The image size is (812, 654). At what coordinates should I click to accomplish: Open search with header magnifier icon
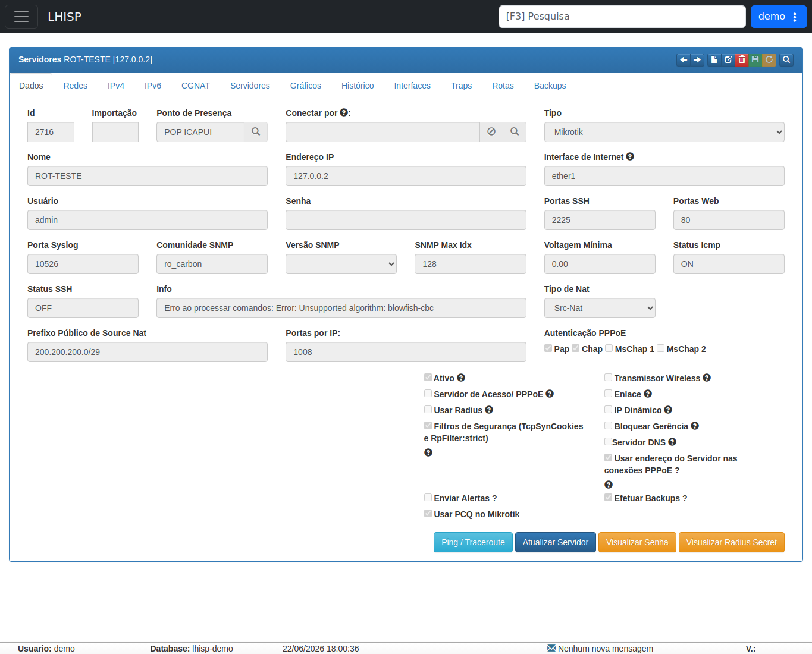point(786,59)
